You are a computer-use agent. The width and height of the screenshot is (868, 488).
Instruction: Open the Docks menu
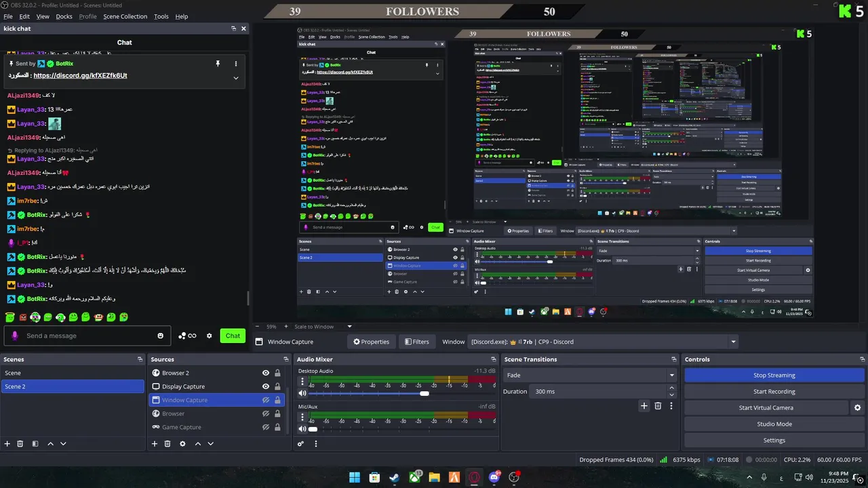(x=64, y=16)
